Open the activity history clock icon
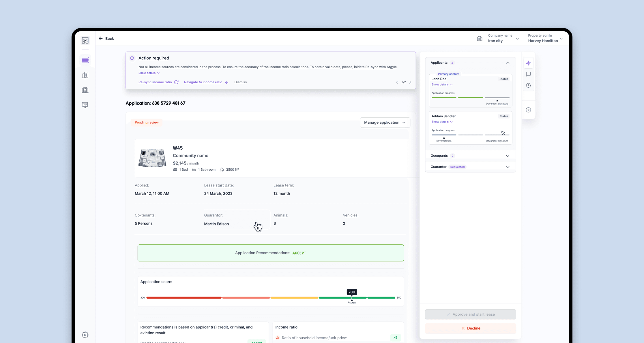The image size is (644, 343). [x=528, y=85]
